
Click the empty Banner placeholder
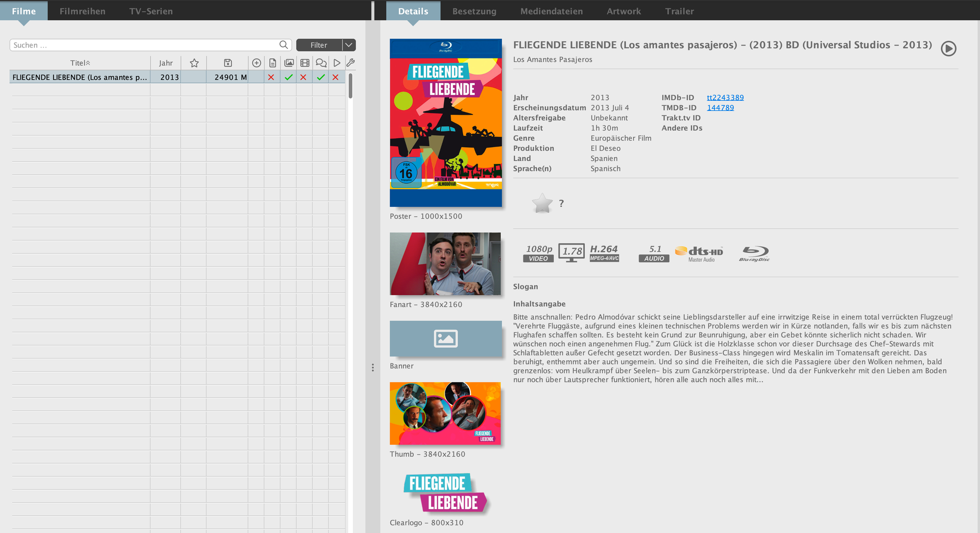coord(446,338)
